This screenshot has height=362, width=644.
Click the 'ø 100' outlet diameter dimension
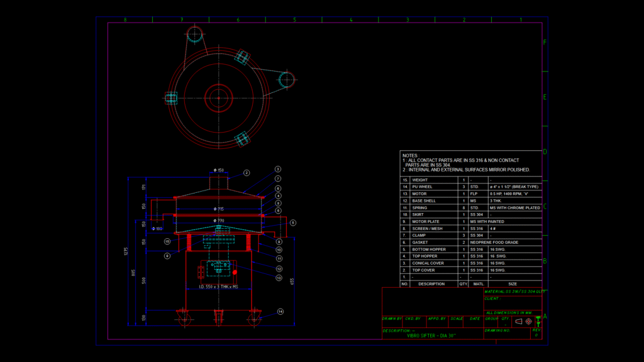(x=157, y=229)
